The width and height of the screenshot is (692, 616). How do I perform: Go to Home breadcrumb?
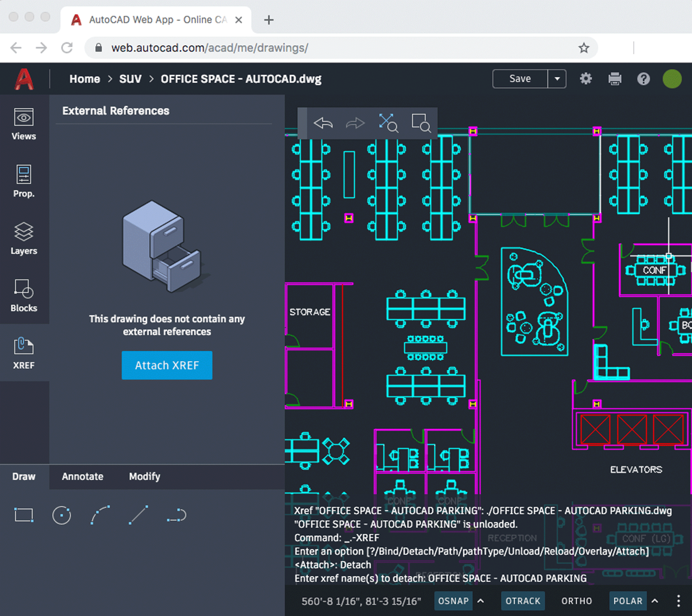click(x=85, y=79)
